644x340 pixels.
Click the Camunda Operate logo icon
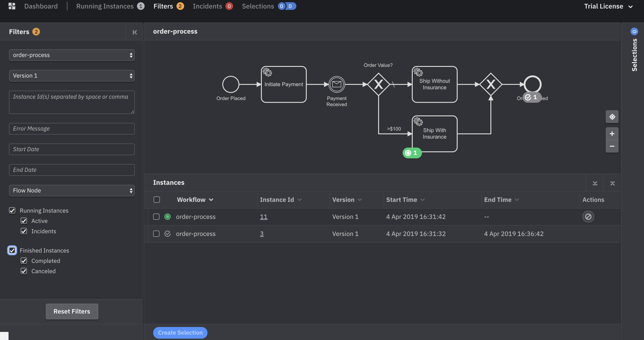pyautogui.click(x=12, y=6)
